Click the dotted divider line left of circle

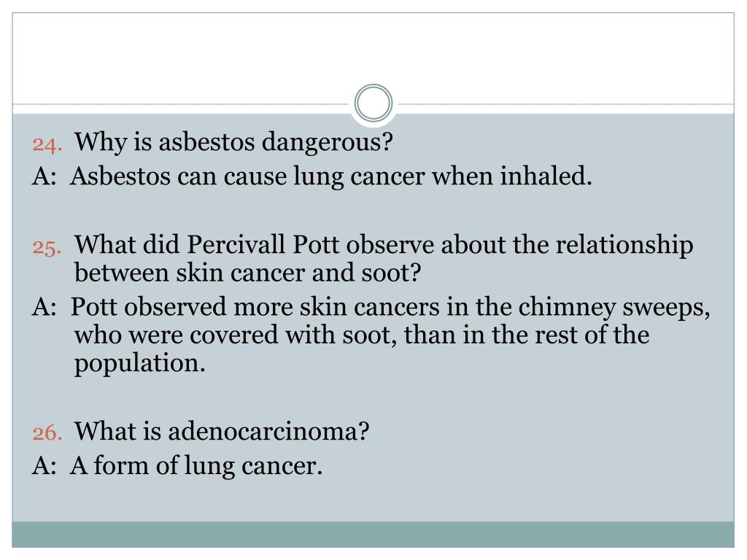[181, 104]
